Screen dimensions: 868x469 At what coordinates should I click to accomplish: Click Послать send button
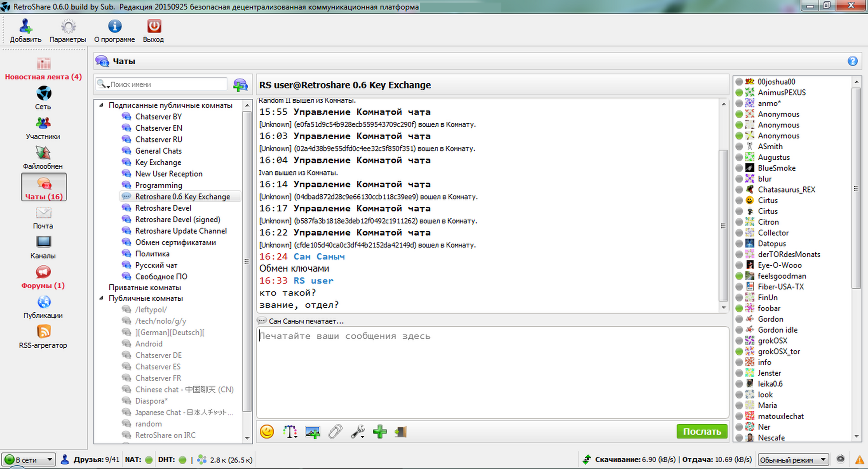[702, 431]
